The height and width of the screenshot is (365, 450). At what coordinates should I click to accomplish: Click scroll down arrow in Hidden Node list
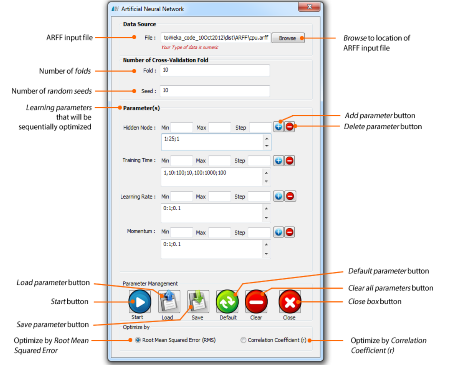(266, 146)
